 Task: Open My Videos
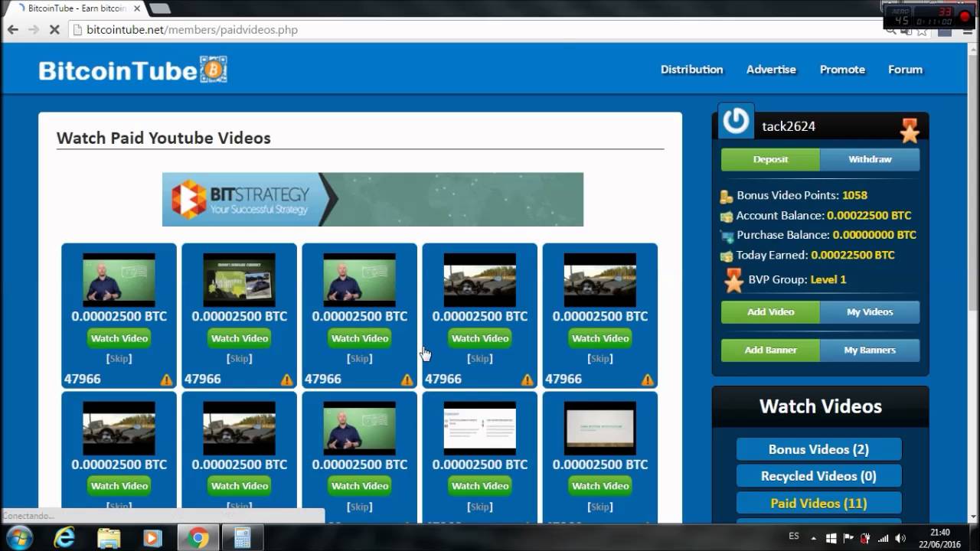[870, 311]
